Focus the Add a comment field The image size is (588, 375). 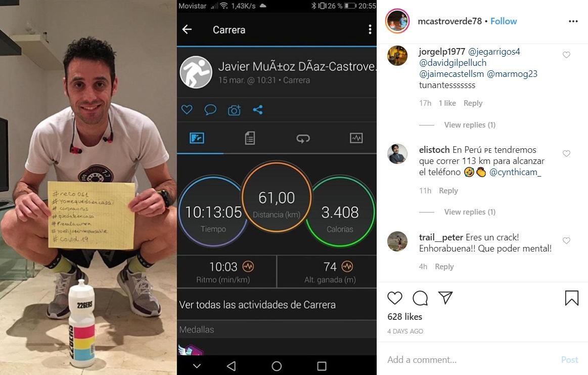click(469, 360)
